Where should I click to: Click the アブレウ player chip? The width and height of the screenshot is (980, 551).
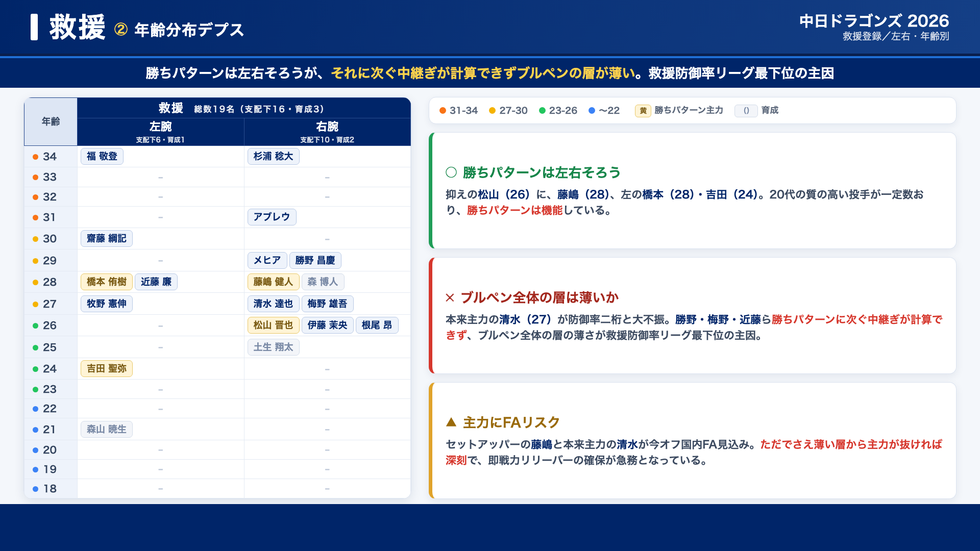pos(272,217)
